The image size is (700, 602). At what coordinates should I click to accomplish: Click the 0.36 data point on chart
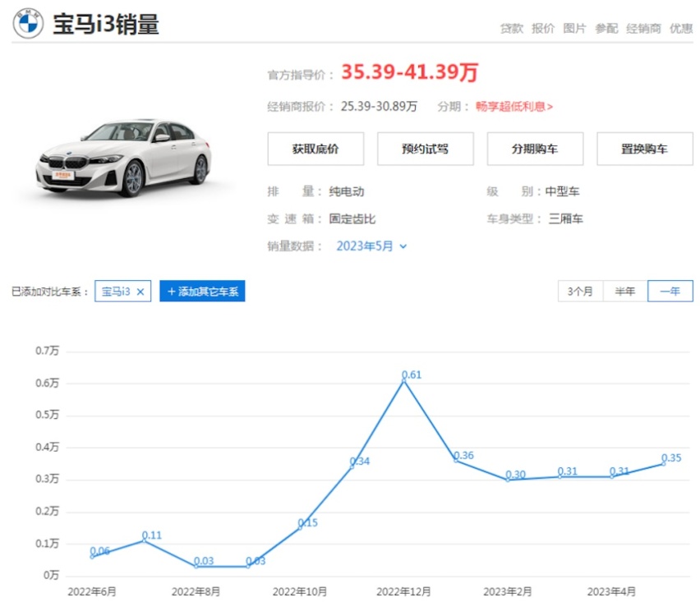pyautogui.click(x=456, y=461)
